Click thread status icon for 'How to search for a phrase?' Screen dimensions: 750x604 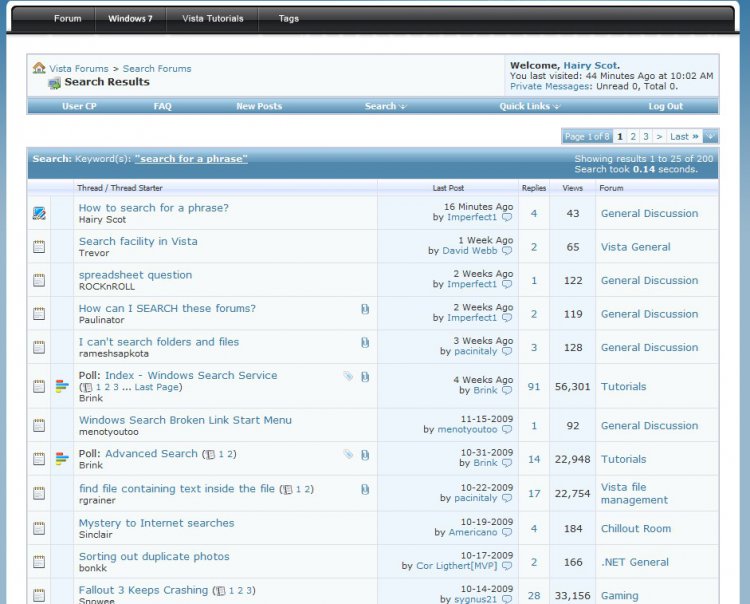click(x=39, y=213)
